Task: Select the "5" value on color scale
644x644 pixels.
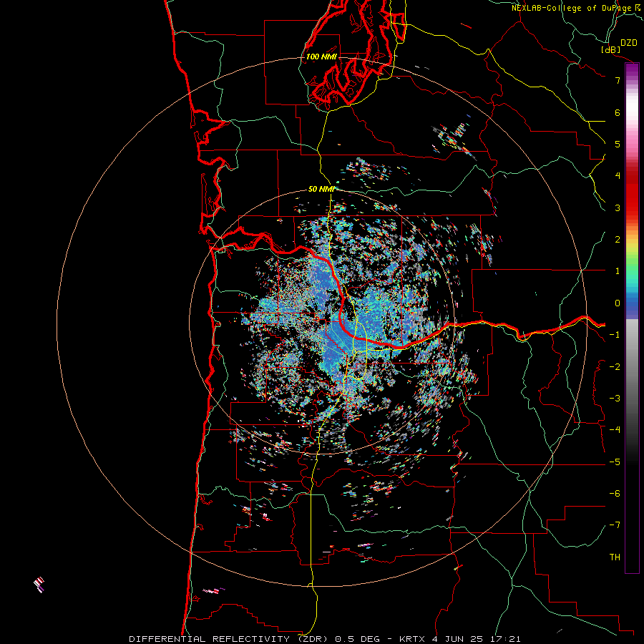Action: click(x=618, y=144)
